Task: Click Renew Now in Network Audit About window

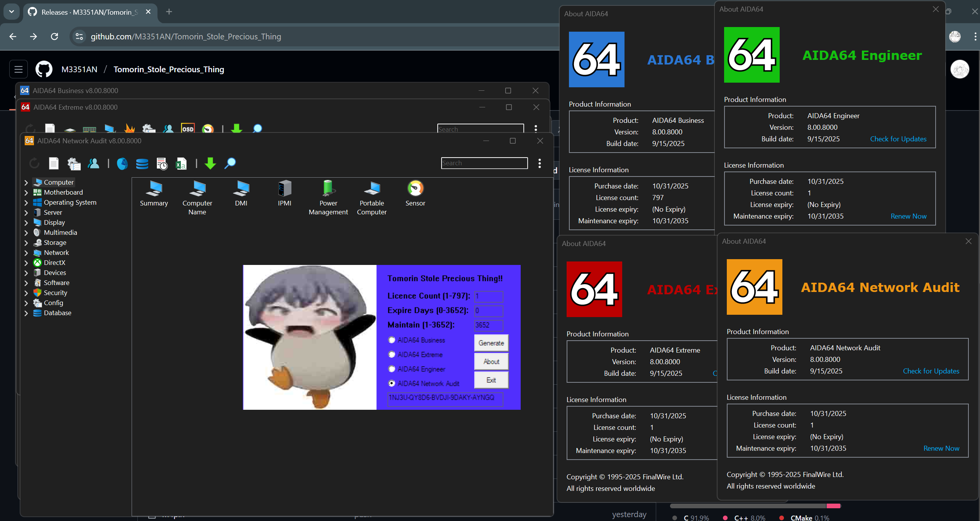Action: [941, 448]
